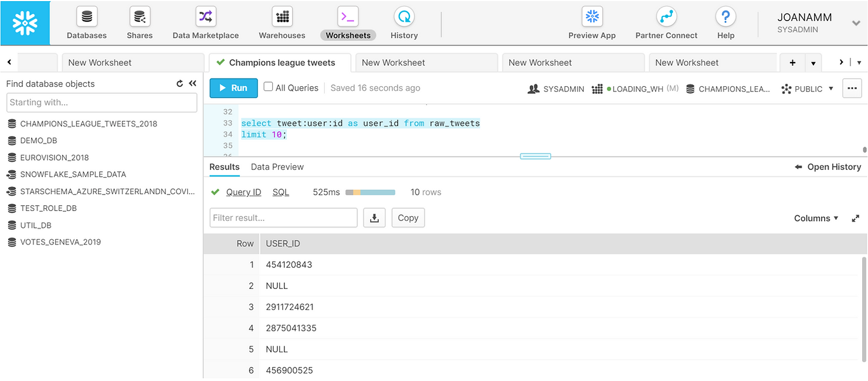Refresh the database objects list
This screenshot has height=381, width=868.
(180, 83)
